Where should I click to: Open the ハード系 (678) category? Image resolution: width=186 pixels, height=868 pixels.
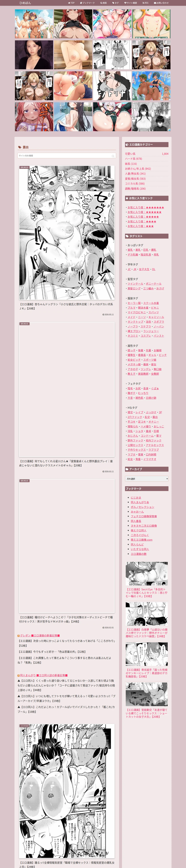[x=134, y=159]
